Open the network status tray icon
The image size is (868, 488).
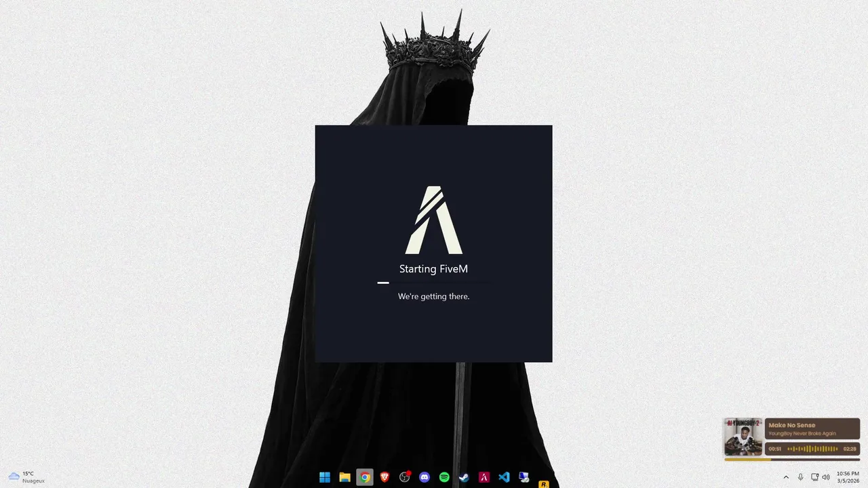(x=814, y=477)
